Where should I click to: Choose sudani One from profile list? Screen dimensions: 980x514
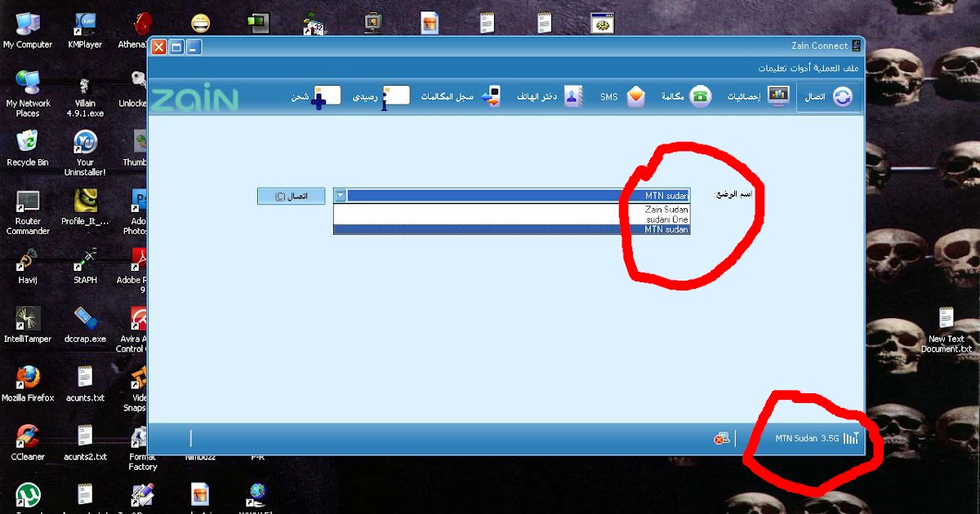point(511,219)
